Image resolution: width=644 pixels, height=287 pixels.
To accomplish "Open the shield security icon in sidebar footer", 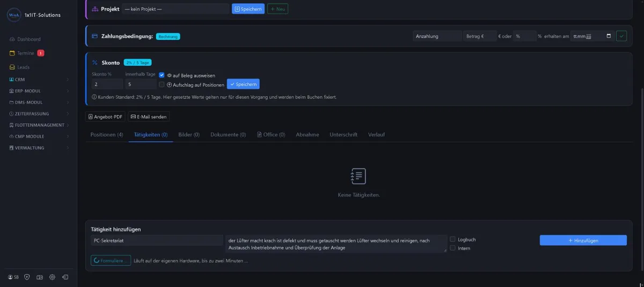I will pyautogui.click(x=27, y=277).
